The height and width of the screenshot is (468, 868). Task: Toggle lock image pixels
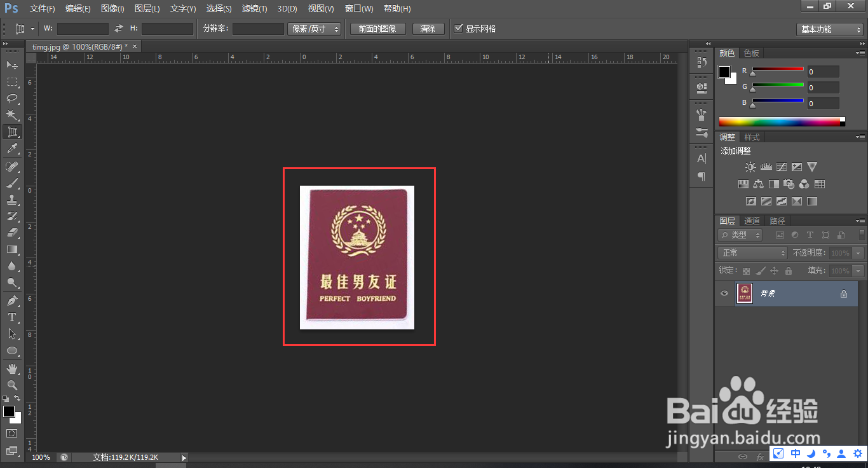(x=761, y=271)
